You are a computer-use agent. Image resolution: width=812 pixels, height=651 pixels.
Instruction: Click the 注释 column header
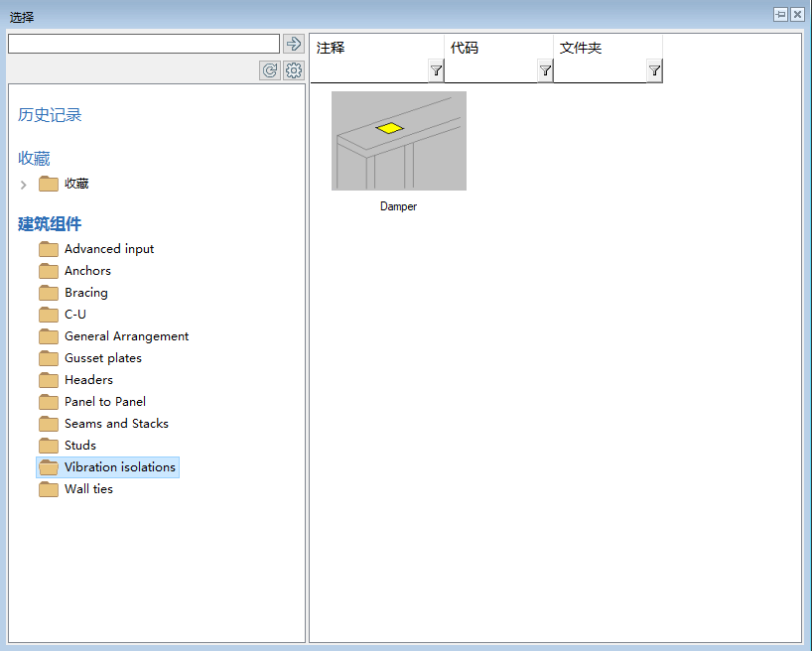point(377,48)
